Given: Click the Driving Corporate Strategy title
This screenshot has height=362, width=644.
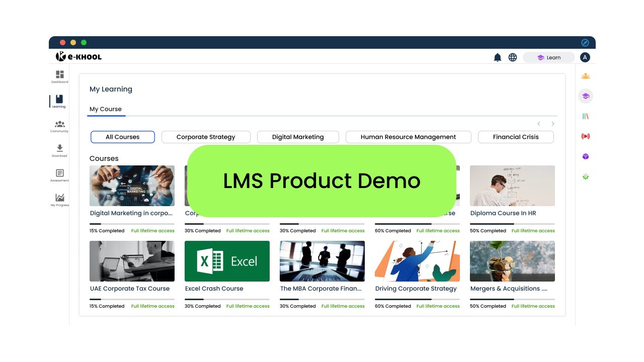Looking at the screenshot, I should pos(416,289).
